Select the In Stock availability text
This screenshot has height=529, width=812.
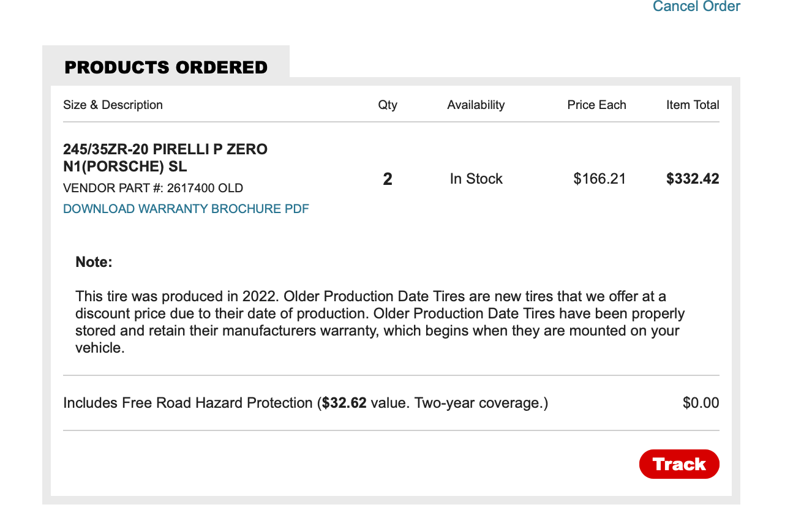pyautogui.click(x=476, y=179)
